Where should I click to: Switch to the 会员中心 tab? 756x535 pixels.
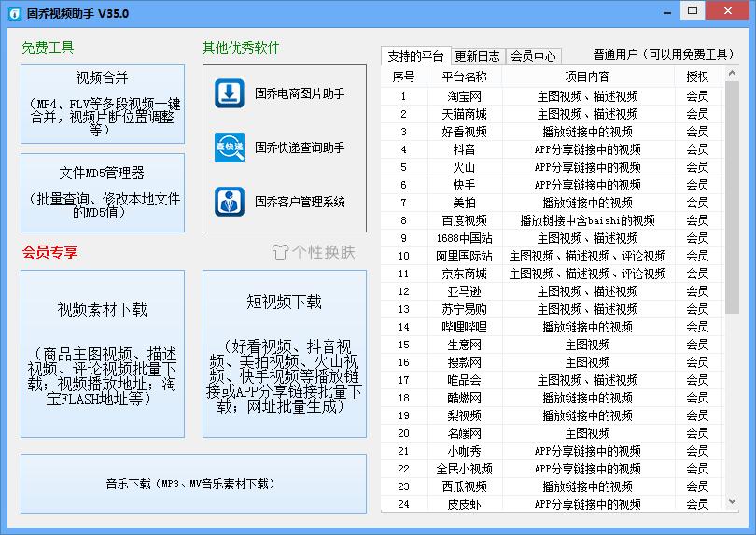533,56
